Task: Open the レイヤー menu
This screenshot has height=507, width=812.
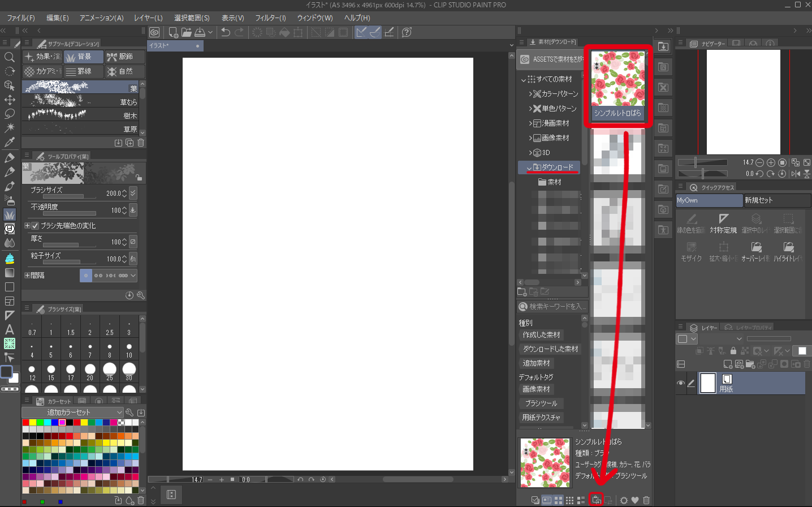Action: coord(148,18)
